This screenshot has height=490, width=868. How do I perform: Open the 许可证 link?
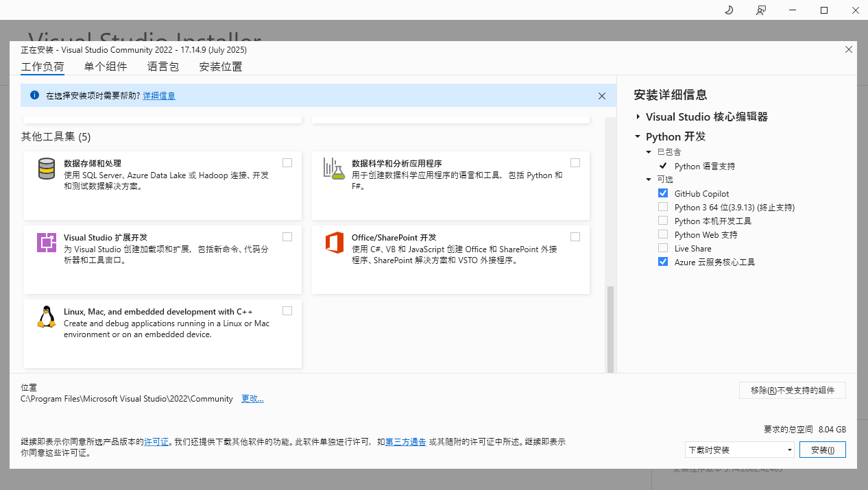click(x=156, y=442)
